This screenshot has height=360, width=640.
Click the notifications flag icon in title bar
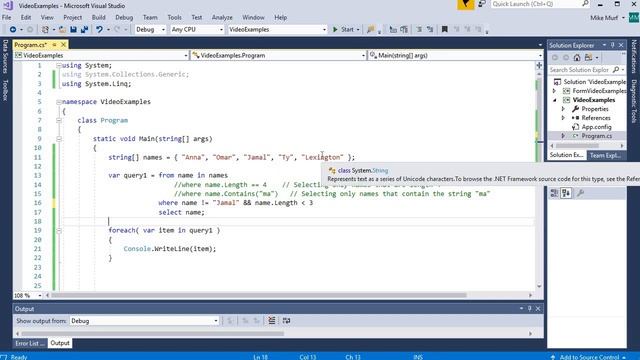click(465, 4)
